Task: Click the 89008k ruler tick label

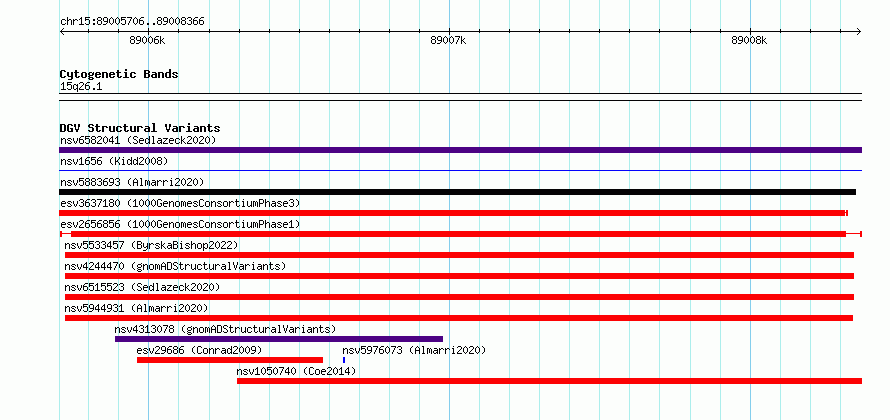Action: point(749,40)
